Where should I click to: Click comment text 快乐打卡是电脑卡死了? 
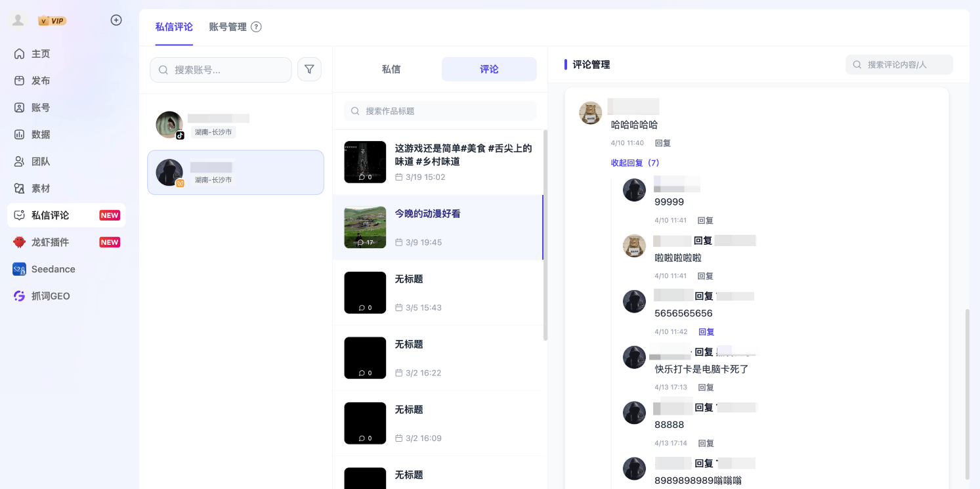pos(702,369)
